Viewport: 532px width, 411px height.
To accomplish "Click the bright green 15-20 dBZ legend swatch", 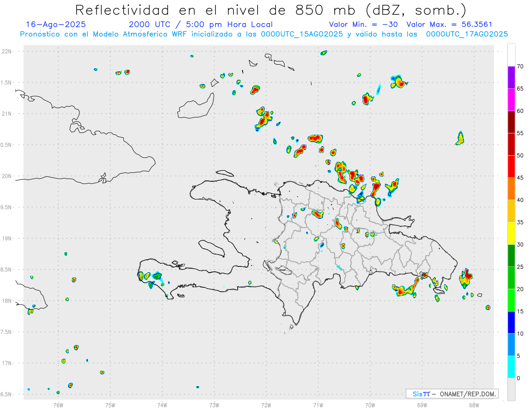I will (511, 300).
